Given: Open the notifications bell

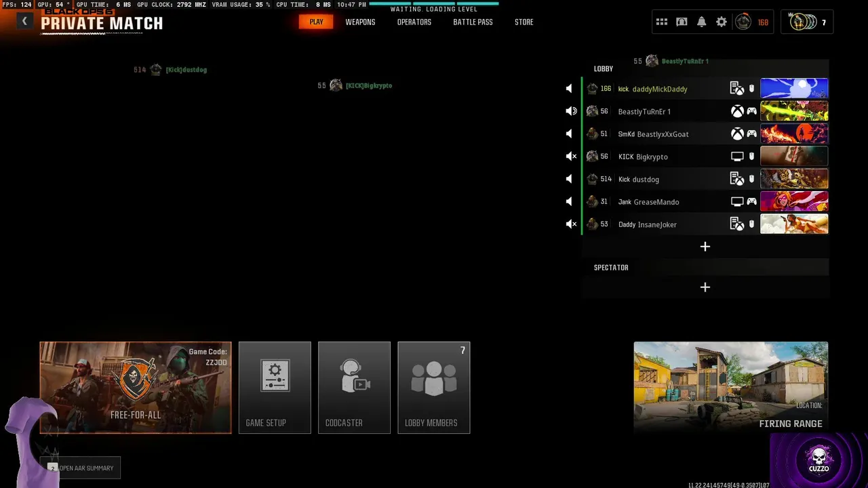Looking at the screenshot, I should click(x=702, y=22).
